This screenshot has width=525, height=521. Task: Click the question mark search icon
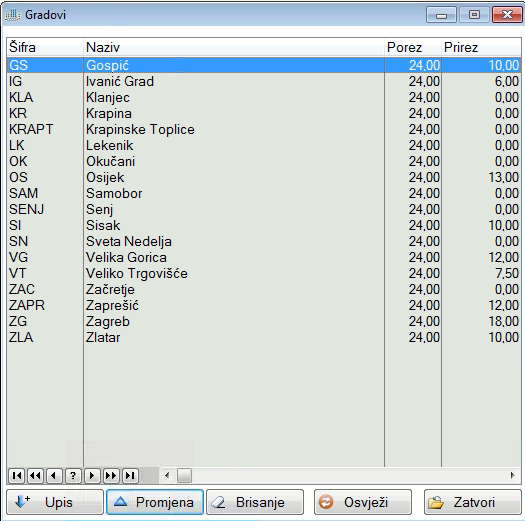[73, 475]
